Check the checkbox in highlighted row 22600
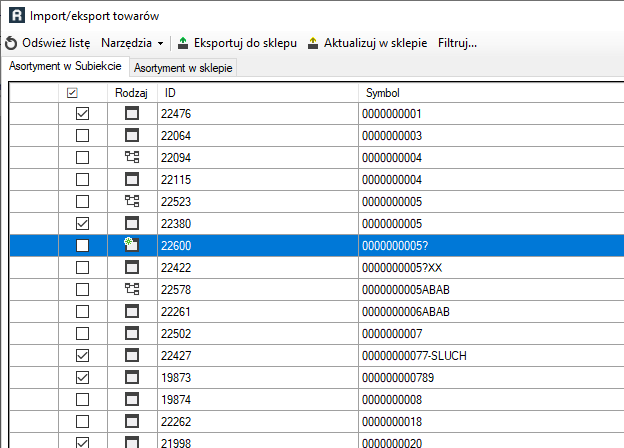 pyautogui.click(x=82, y=245)
